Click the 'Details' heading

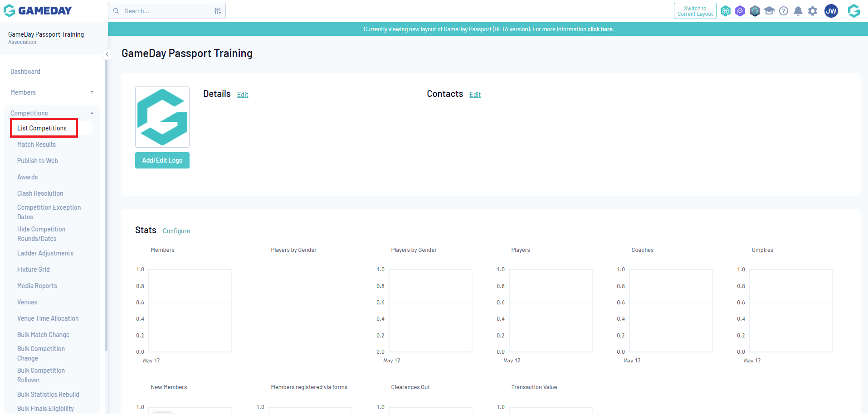[217, 94]
